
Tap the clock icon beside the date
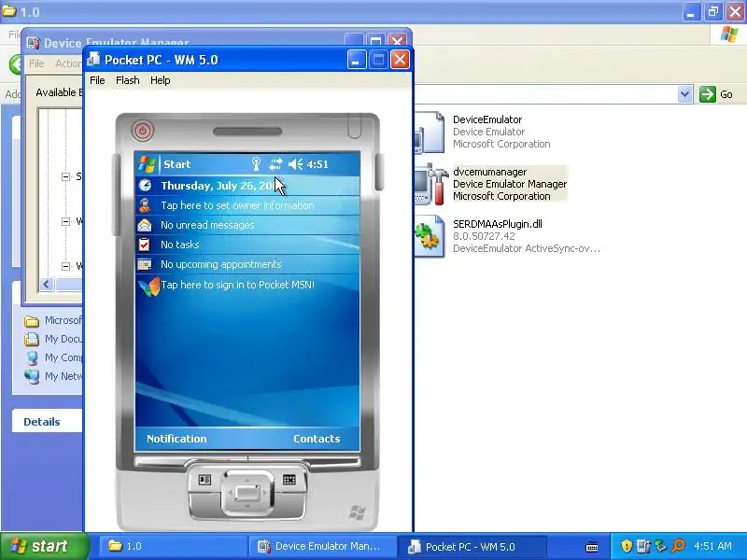point(145,185)
